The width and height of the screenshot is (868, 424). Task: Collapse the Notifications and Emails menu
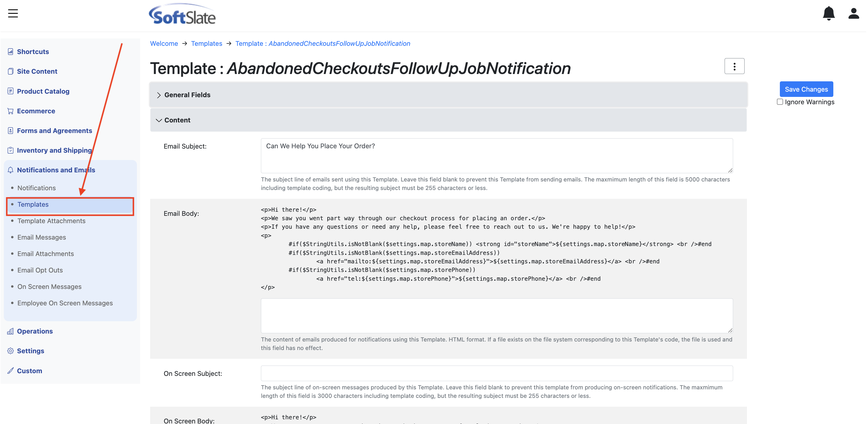coord(56,170)
